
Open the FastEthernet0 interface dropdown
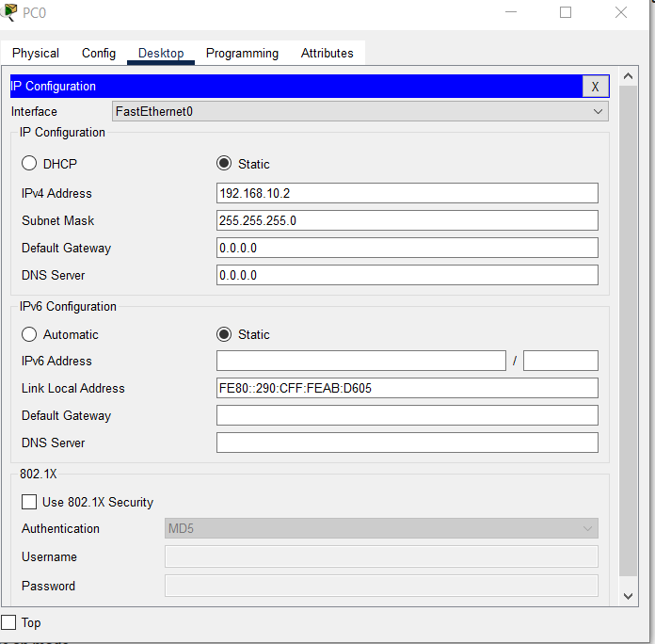[359, 111]
